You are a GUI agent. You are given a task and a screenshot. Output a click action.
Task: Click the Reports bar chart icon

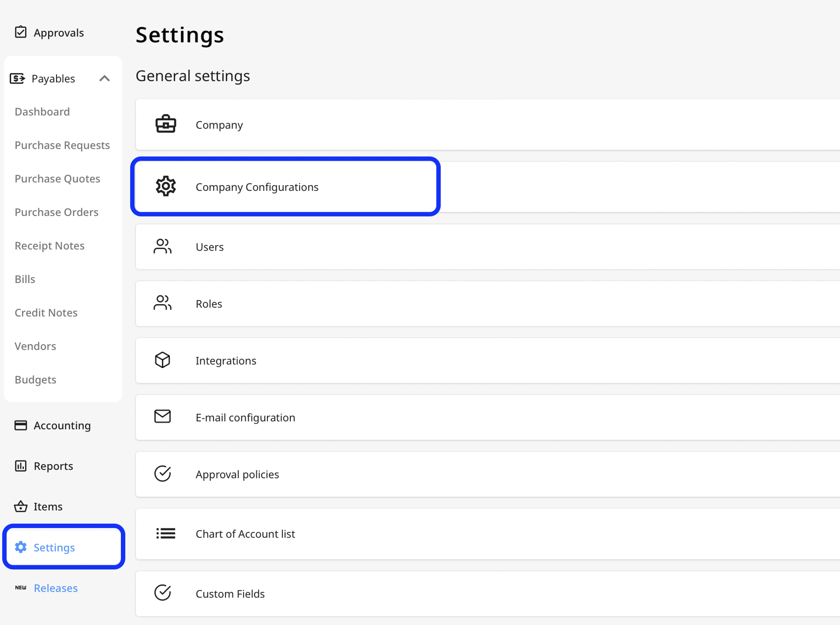tap(21, 465)
